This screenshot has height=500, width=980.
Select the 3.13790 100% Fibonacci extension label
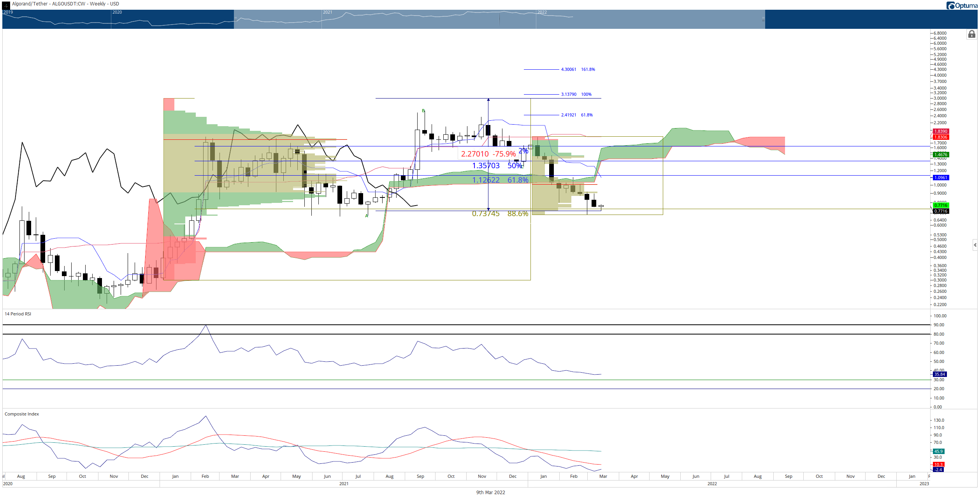click(576, 94)
